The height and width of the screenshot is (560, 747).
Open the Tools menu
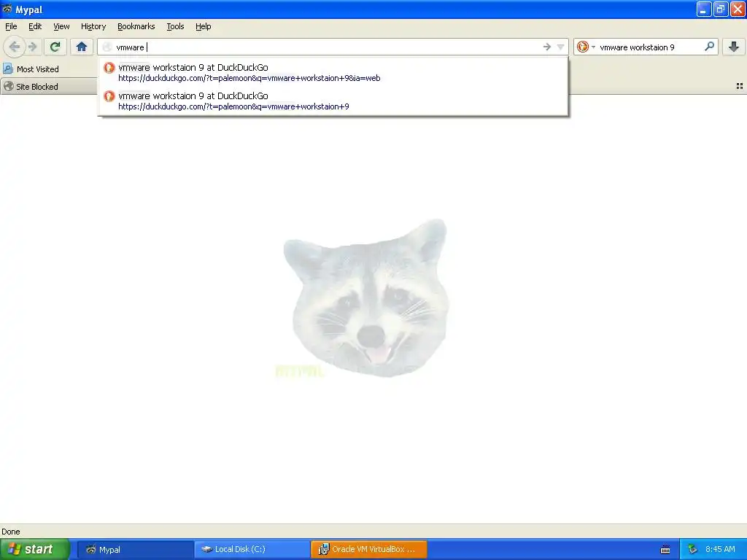point(175,26)
